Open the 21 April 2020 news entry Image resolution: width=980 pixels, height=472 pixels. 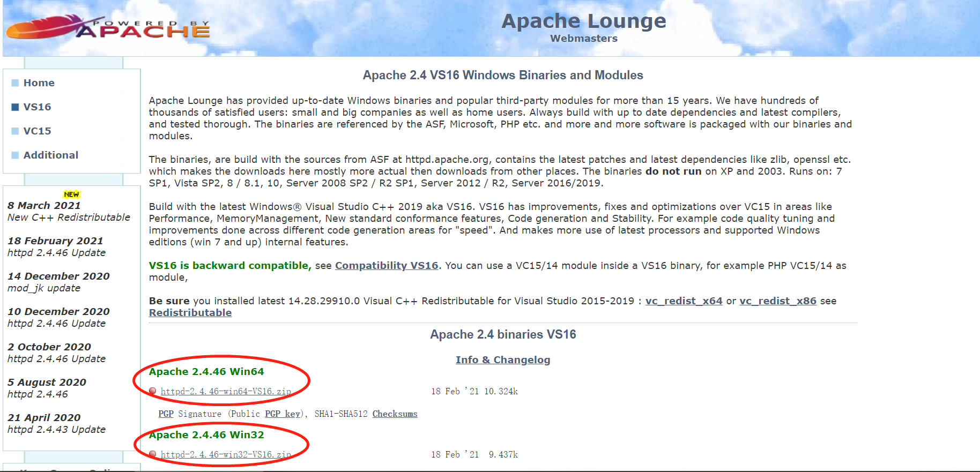[x=44, y=418]
